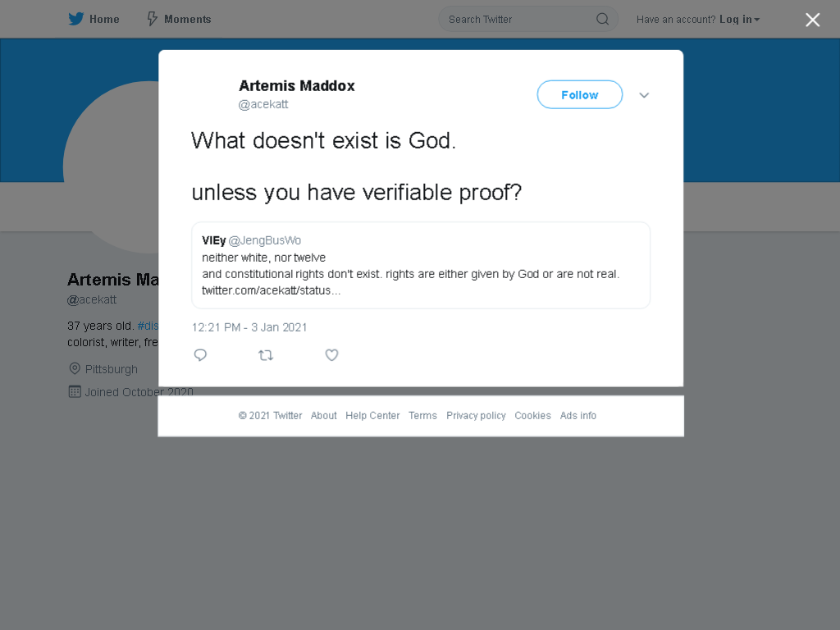Screen dimensions: 840x630
Task: Close the tweet overlay with the X
Action: 812,20
